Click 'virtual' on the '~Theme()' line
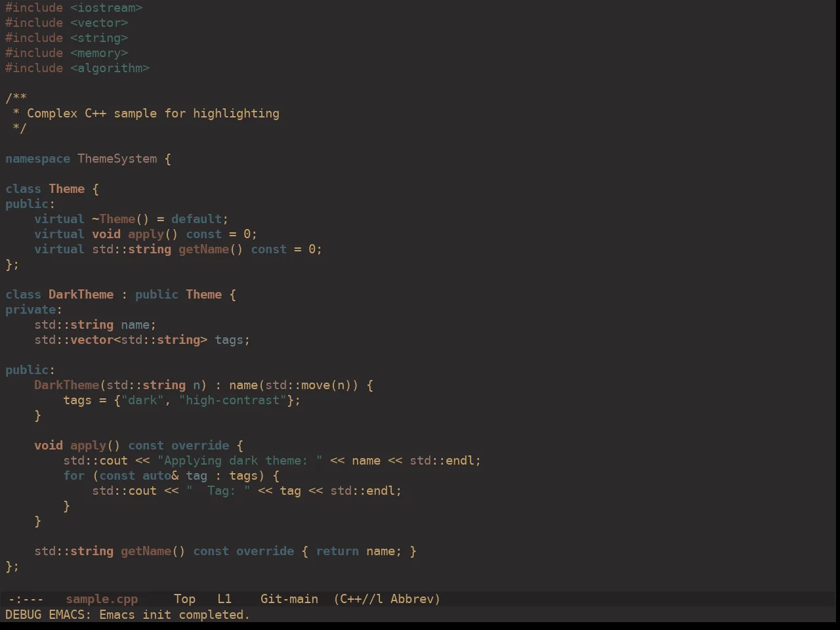The image size is (840, 630). coord(60,219)
